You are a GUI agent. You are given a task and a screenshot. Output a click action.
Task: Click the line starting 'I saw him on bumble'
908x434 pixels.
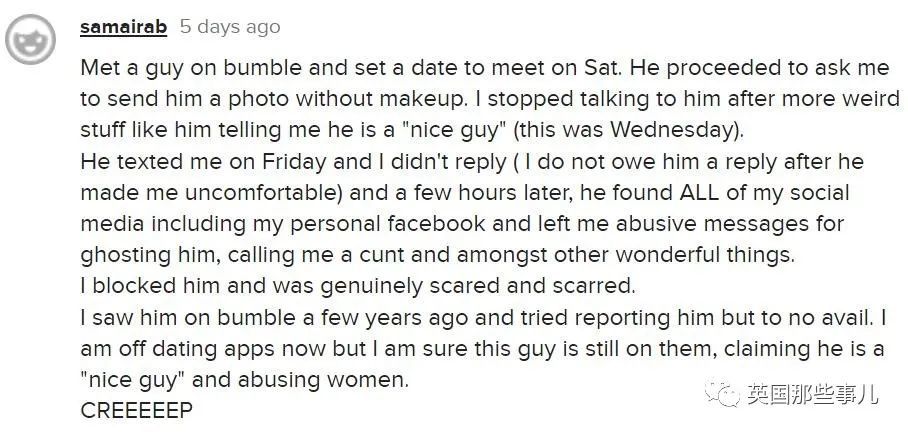click(484, 318)
